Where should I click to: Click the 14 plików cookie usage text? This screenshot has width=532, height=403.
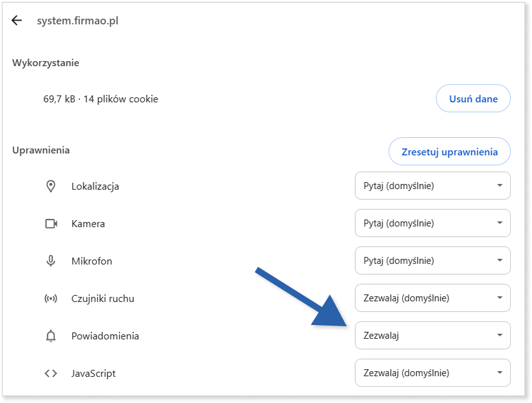(x=121, y=99)
